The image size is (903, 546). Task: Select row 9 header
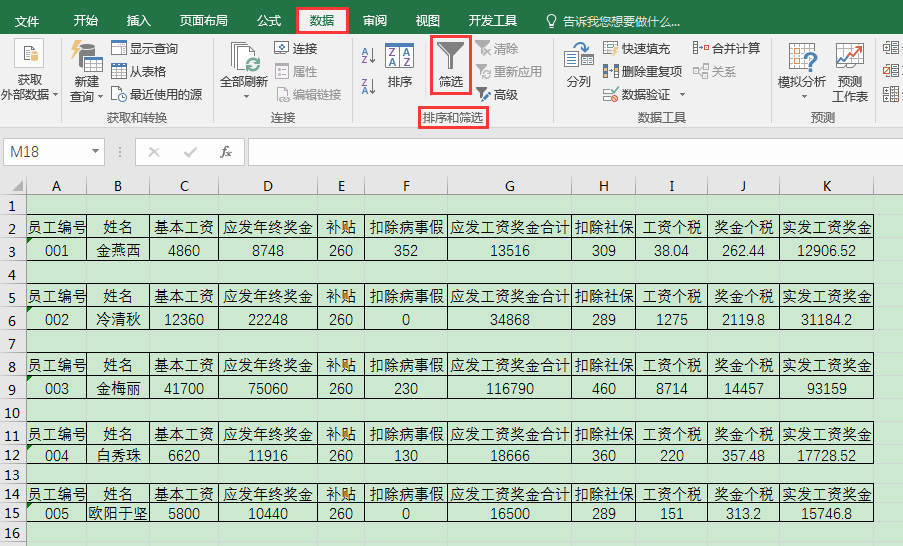click(x=13, y=389)
